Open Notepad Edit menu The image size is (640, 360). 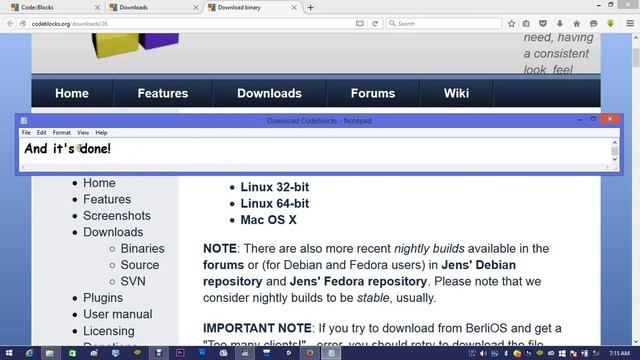pos(41,133)
